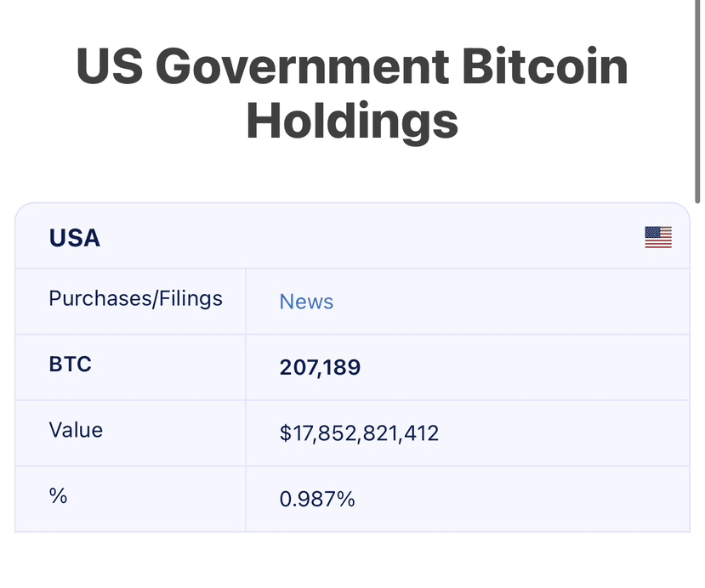The image size is (705, 588).
Task: Click the USA card header label
Action: pos(75,238)
